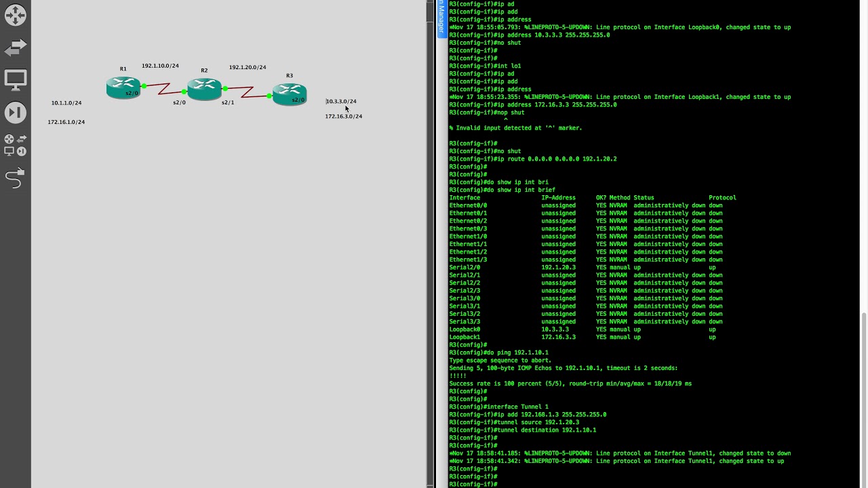
Task: Click the 'interface Tunnel 1' command line
Action: click(x=498, y=407)
